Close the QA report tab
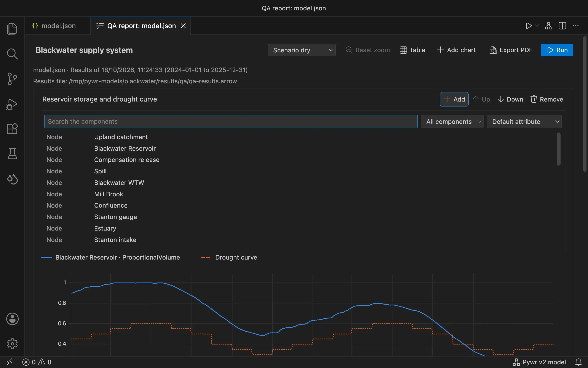588x368 pixels. tap(184, 26)
